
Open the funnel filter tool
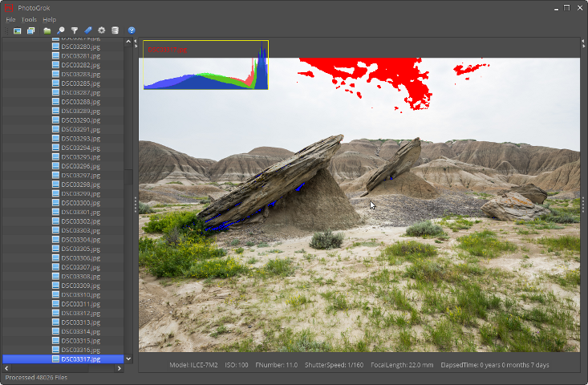75,30
